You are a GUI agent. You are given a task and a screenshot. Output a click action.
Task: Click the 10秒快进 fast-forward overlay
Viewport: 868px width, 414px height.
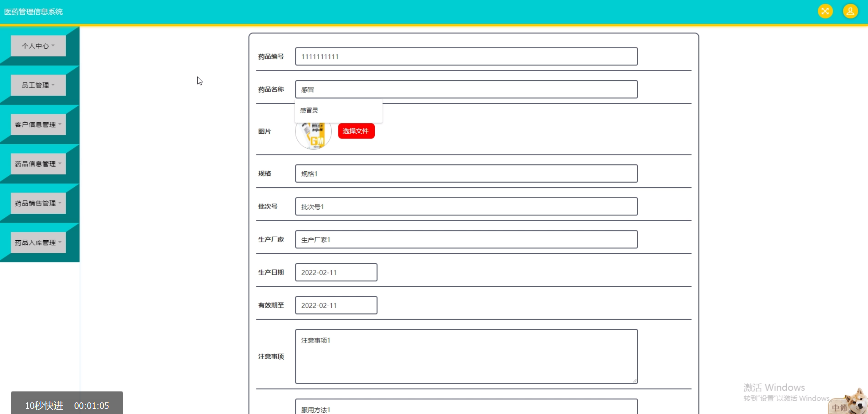point(44,405)
